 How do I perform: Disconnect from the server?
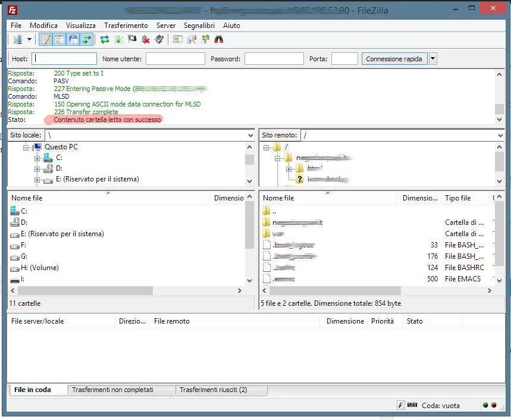click(x=146, y=39)
